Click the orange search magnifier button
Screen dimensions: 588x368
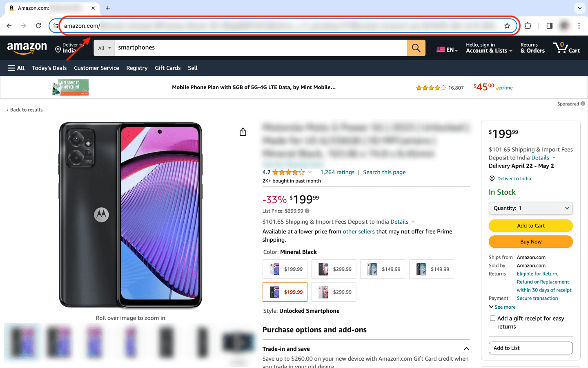point(416,48)
